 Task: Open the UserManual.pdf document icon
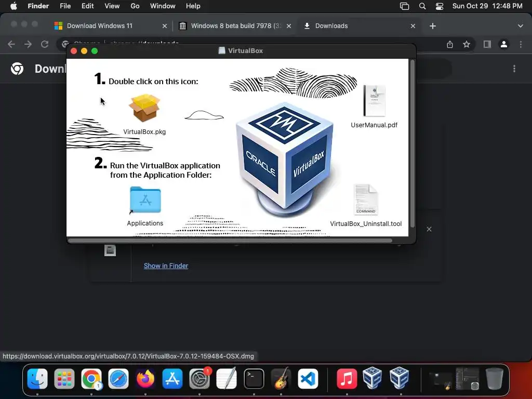374,101
